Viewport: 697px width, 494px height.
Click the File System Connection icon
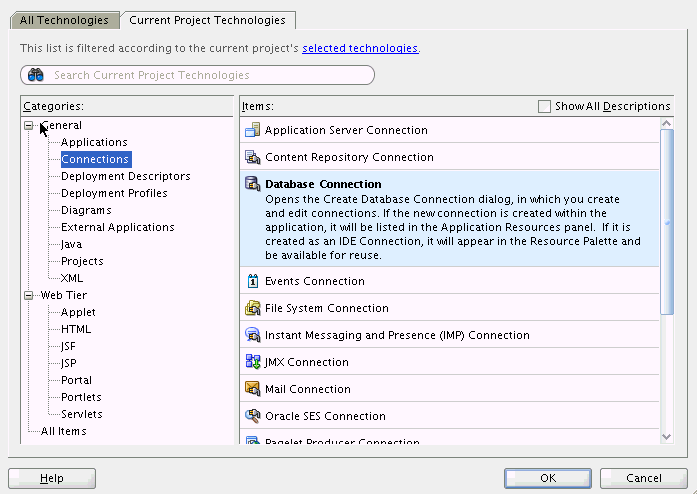pos(252,308)
